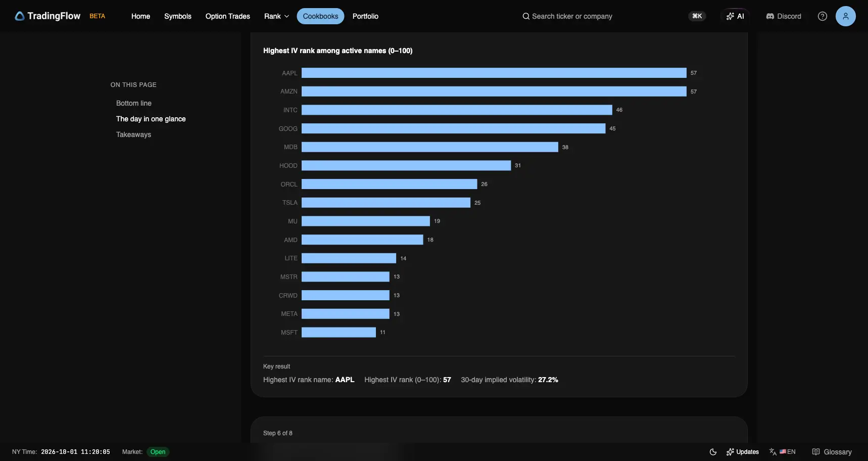Image resolution: width=868 pixels, height=461 pixels.
Task: Open the Updates sparkle button
Action: (x=743, y=452)
